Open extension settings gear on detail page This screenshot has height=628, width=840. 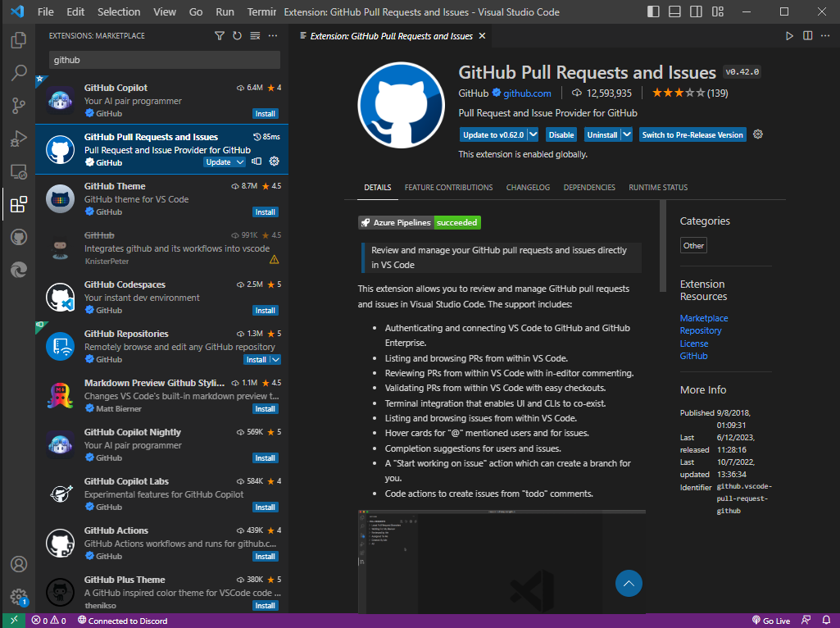[x=757, y=134]
